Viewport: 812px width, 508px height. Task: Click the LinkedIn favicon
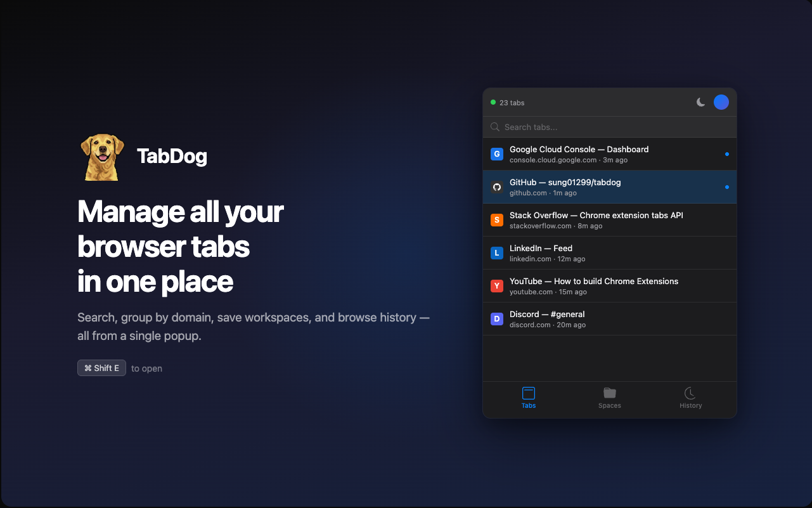[496, 252]
